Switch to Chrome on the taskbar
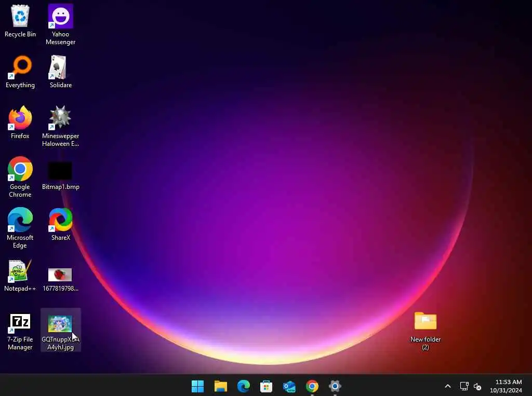Viewport: 532px width, 396px height. click(x=312, y=386)
